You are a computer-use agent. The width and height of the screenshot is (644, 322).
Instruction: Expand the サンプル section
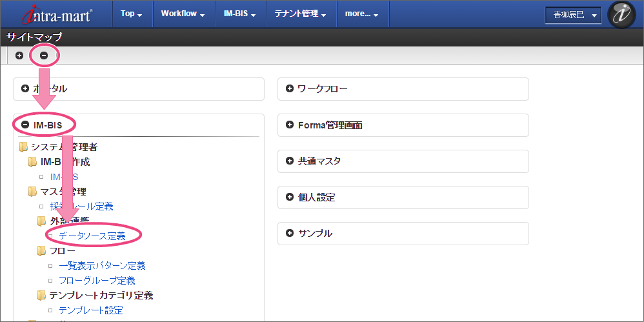coord(290,233)
